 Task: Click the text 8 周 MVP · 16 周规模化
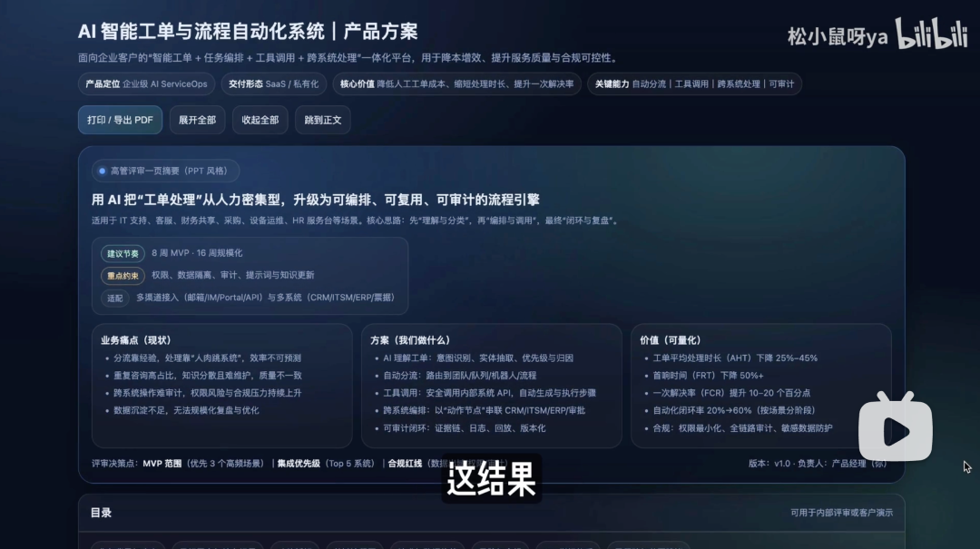197,253
